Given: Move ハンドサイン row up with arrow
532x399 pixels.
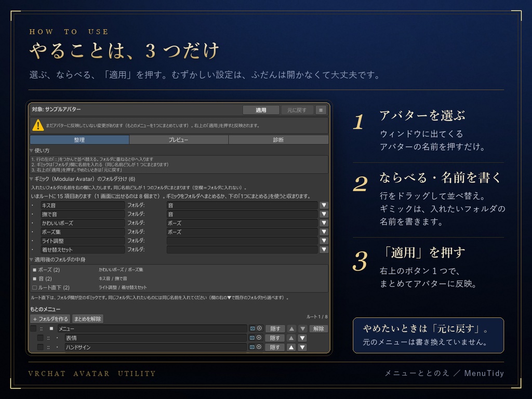Looking at the screenshot, I should pos(291,347).
